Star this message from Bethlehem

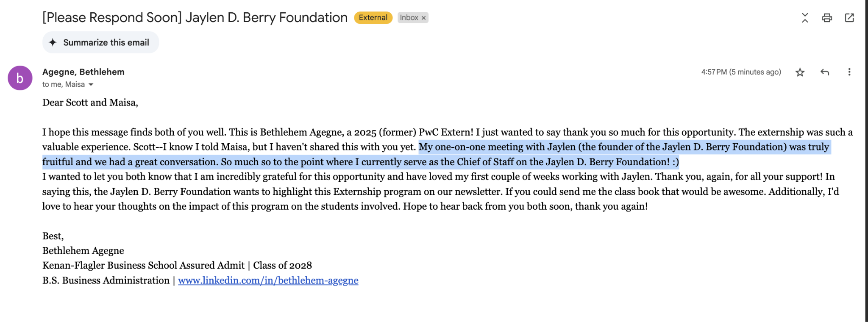point(800,72)
